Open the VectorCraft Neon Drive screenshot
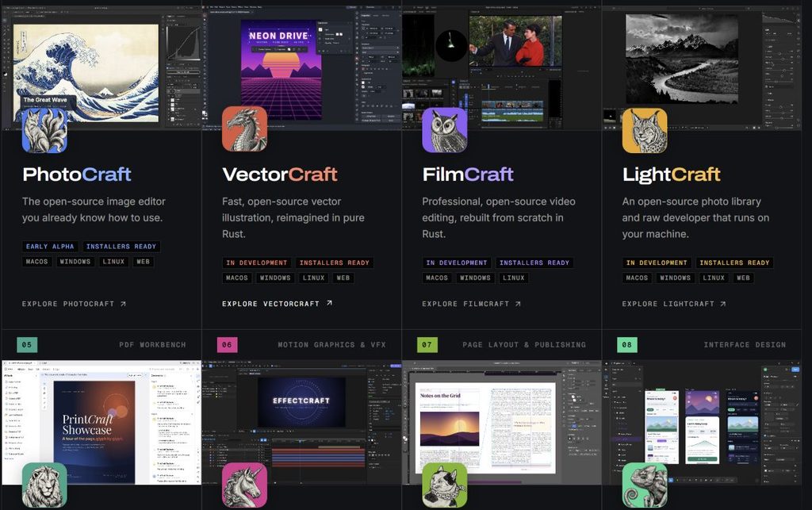Viewport: 812px width, 510px height. point(301,68)
